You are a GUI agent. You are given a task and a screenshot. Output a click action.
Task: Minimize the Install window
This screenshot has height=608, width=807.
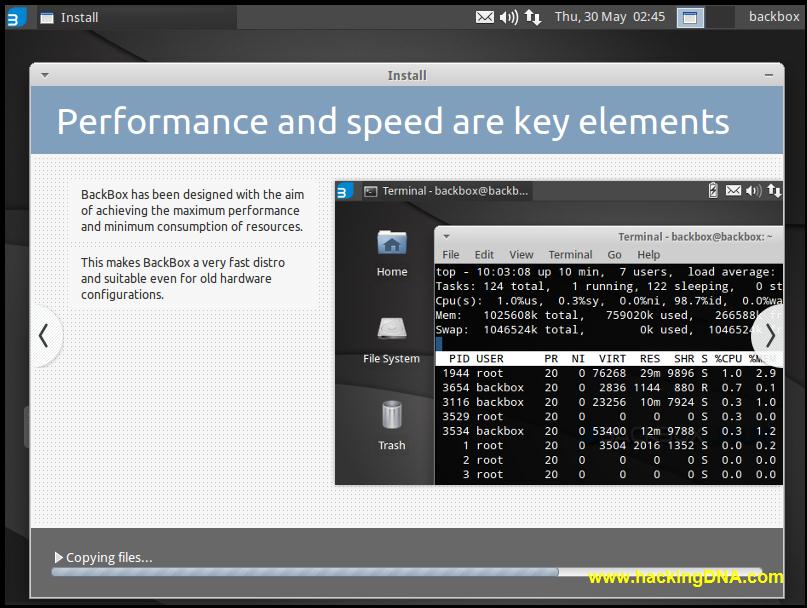pos(769,75)
